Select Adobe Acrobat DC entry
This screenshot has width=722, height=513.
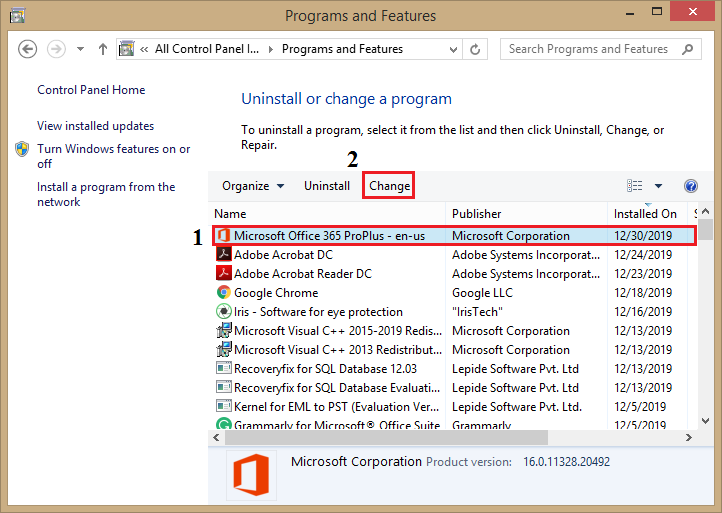point(283,255)
